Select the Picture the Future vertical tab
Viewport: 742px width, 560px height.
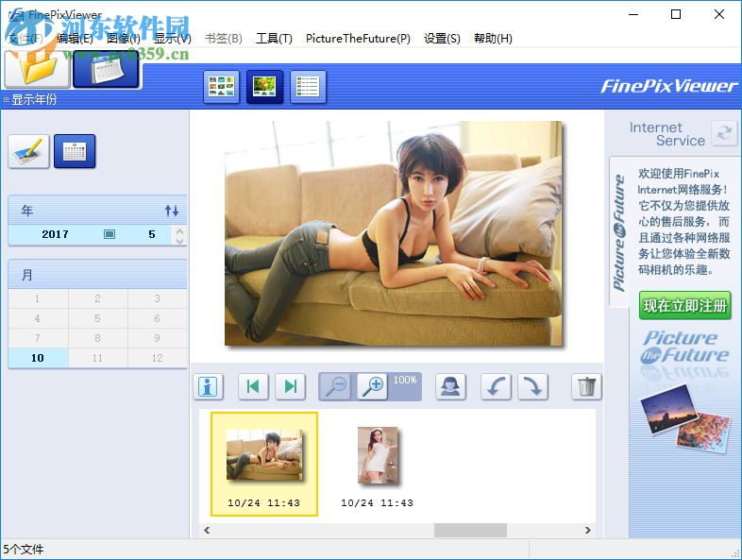coord(619,232)
